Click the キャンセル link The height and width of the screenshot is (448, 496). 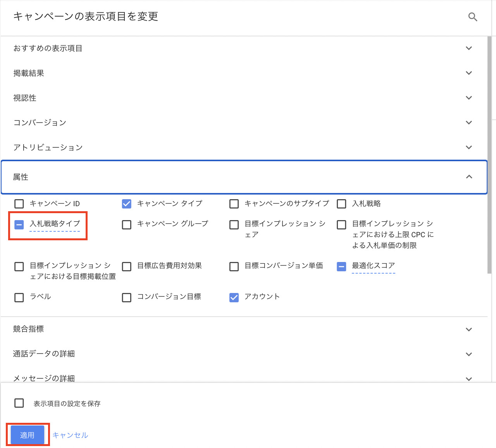(70, 435)
